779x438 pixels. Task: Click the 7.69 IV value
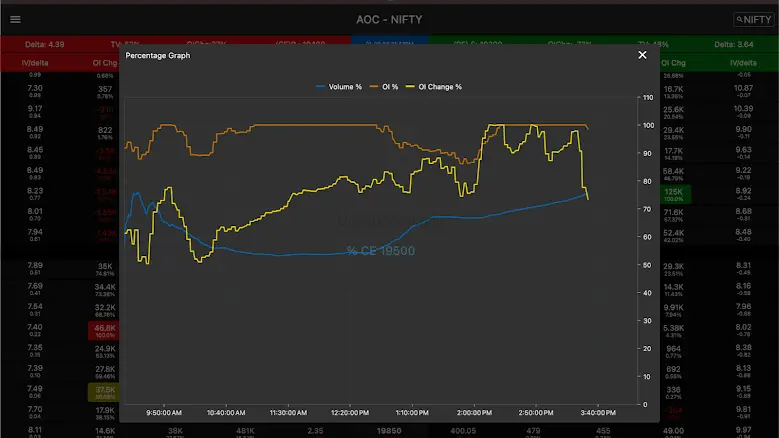pyautogui.click(x=35, y=286)
